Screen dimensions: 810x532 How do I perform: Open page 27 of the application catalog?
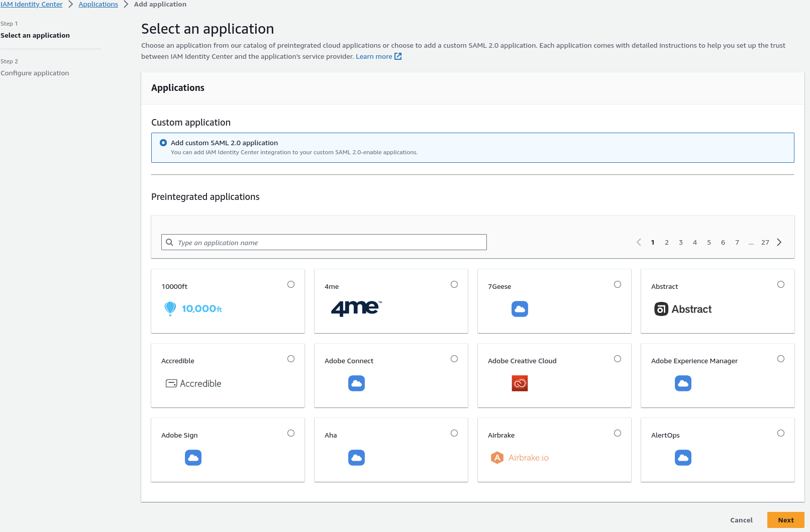coord(765,242)
